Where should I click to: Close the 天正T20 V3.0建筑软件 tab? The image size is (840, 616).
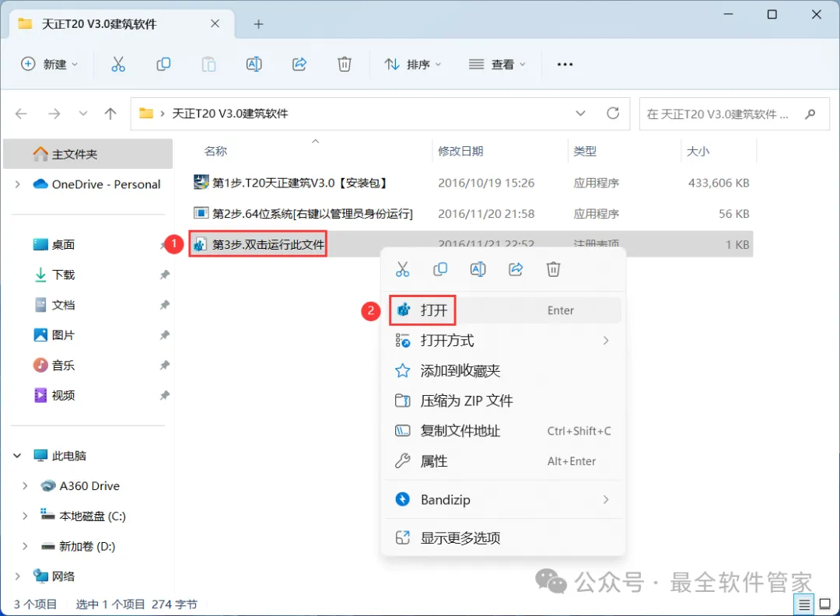(x=215, y=23)
